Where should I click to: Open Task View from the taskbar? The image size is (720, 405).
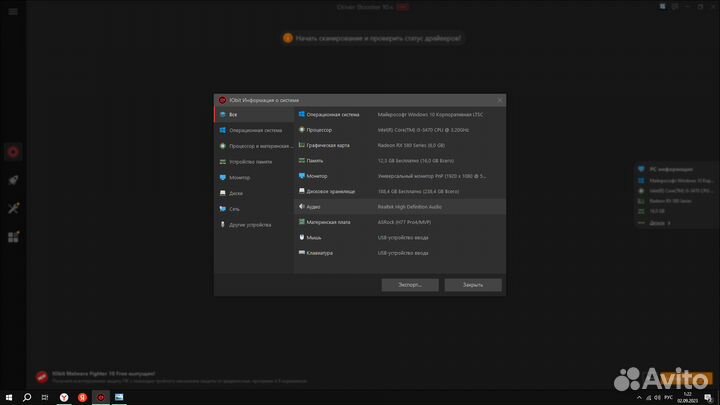tap(45, 397)
